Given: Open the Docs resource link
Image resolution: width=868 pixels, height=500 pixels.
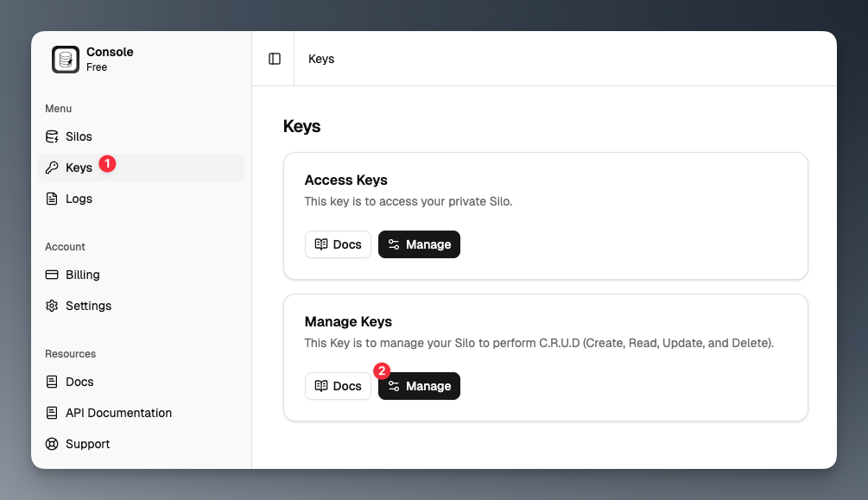Looking at the screenshot, I should [79, 382].
